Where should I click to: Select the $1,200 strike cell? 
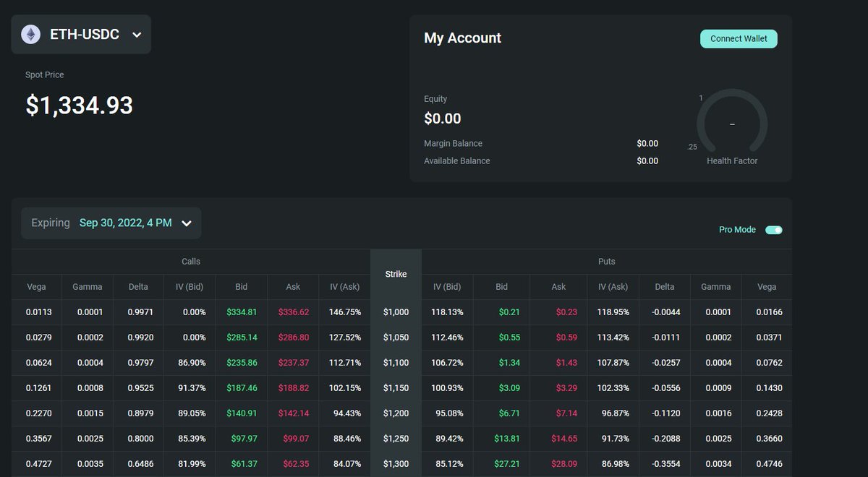pyautogui.click(x=396, y=413)
